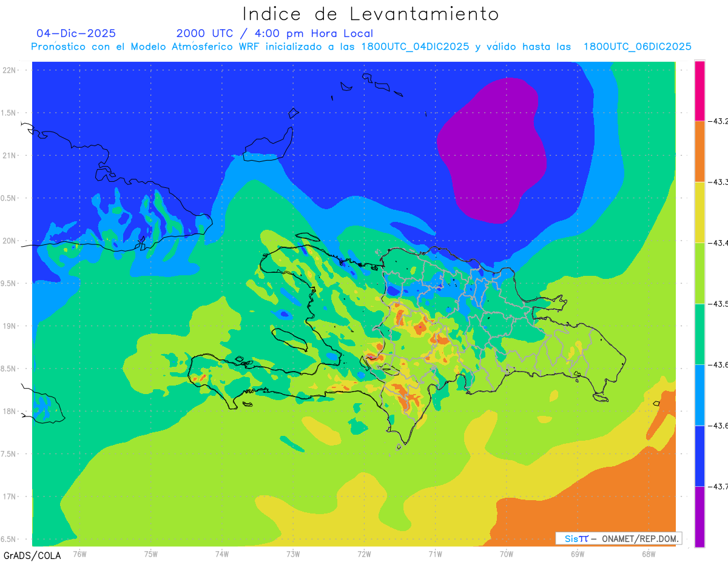728x562 pixels.
Task: Click the '19N' latitude label
Action: pyautogui.click(x=10, y=326)
